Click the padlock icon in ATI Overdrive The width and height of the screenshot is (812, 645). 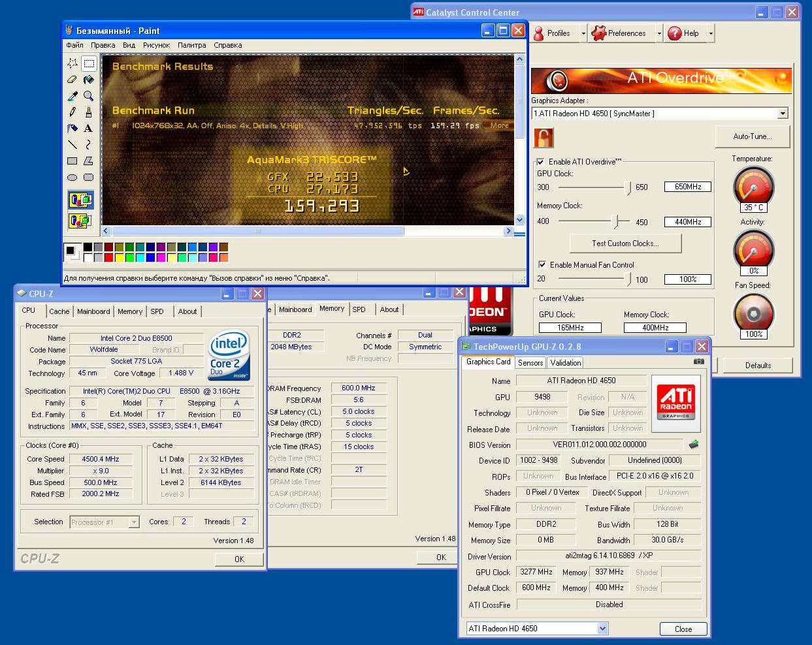click(544, 138)
